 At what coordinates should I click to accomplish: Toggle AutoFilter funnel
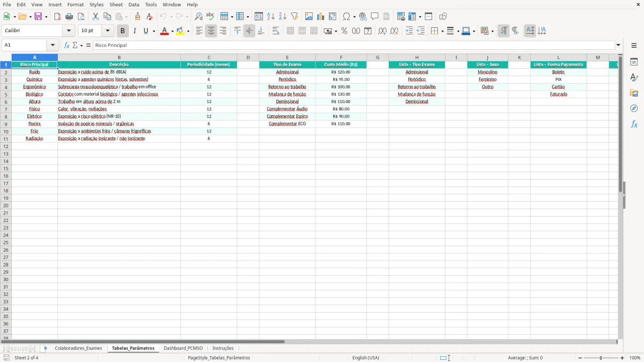295,17
